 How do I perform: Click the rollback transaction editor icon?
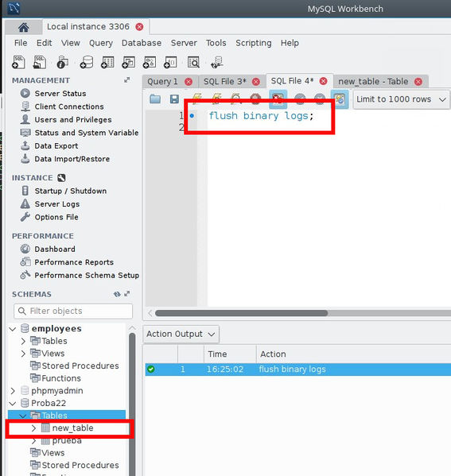(320, 99)
